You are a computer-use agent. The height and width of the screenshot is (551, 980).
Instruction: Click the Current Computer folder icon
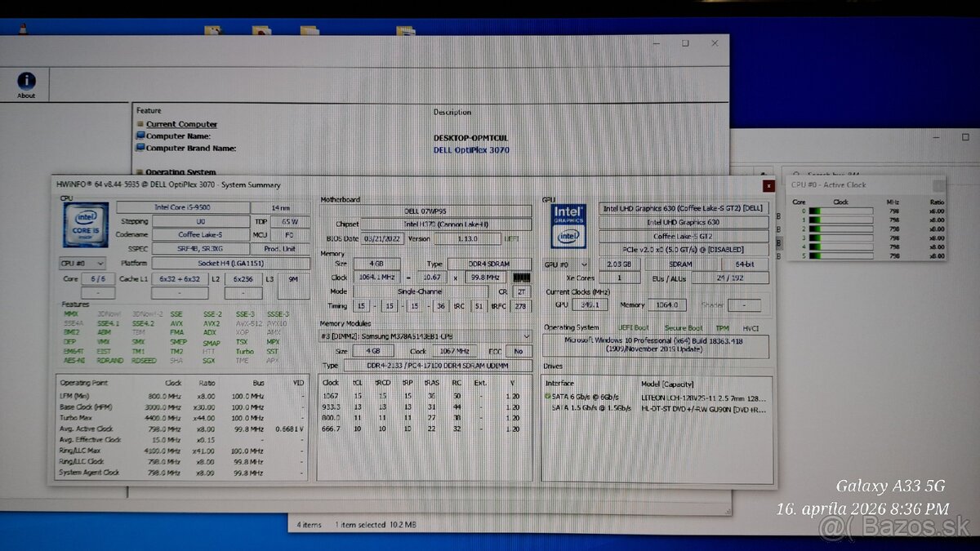(x=140, y=123)
